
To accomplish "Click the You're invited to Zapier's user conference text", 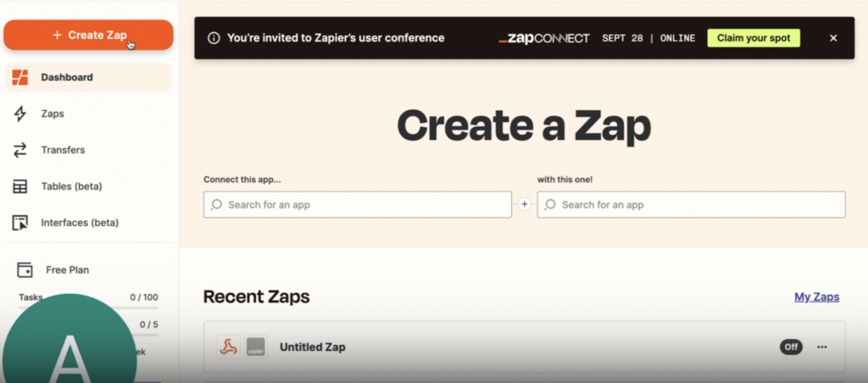I will (x=336, y=38).
